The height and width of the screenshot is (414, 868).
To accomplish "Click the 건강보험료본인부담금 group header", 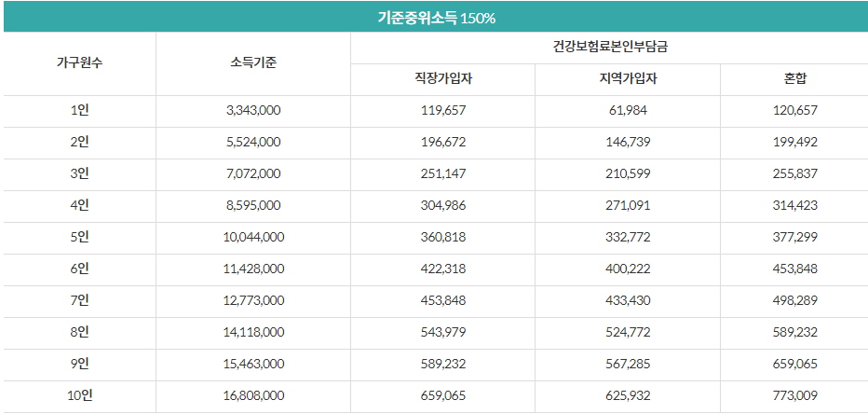I will pyautogui.click(x=609, y=48).
